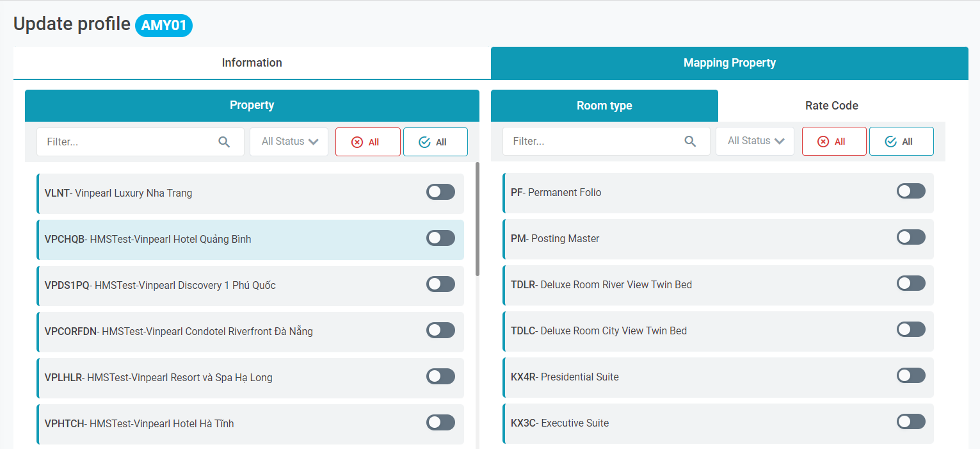Enable the PF Permanent Folio switch
This screenshot has width=980, height=449.
pyautogui.click(x=911, y=191)
